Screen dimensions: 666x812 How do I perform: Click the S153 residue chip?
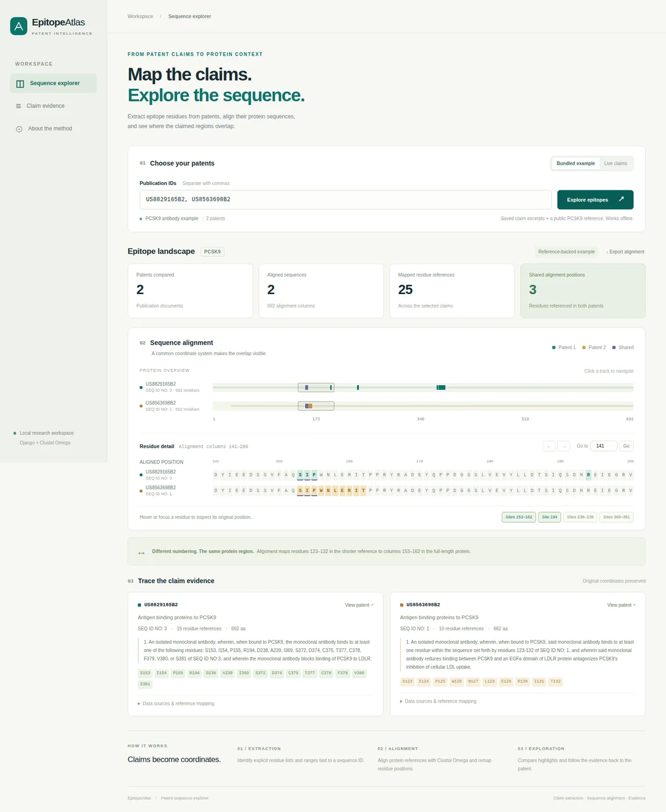tap(145, 673)
